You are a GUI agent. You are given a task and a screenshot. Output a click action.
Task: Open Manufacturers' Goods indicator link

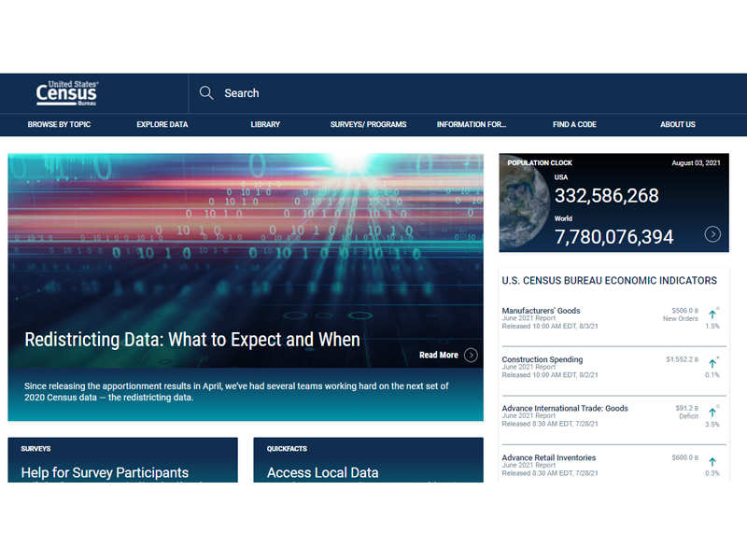coord(541,311)
